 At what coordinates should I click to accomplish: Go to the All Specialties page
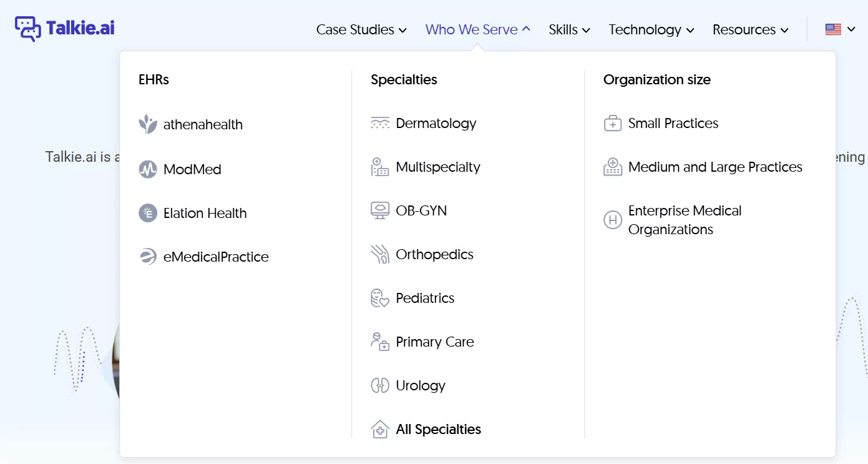pos(438,429)
